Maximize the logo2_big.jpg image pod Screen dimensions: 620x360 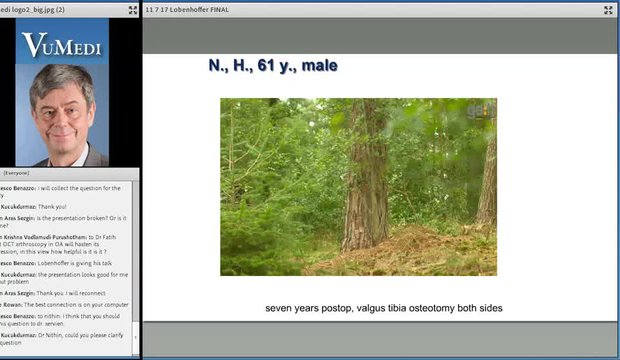[x=133, y=10]
